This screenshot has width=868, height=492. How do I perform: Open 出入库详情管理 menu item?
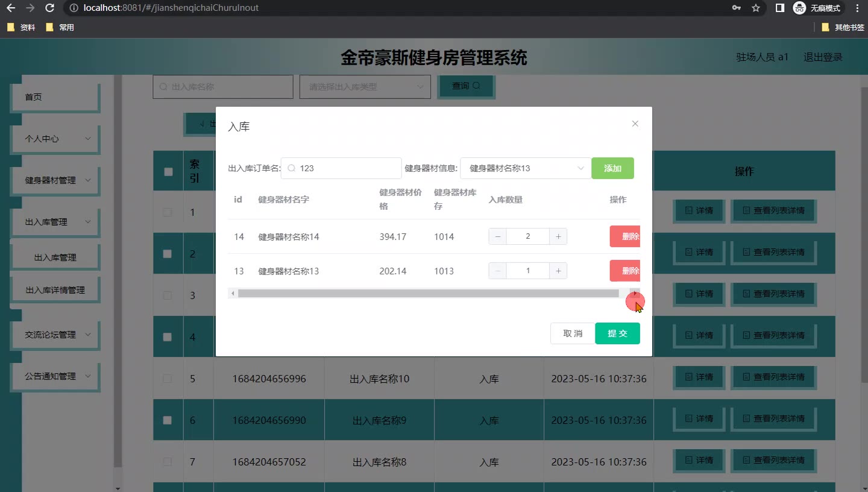coord(55,290)
